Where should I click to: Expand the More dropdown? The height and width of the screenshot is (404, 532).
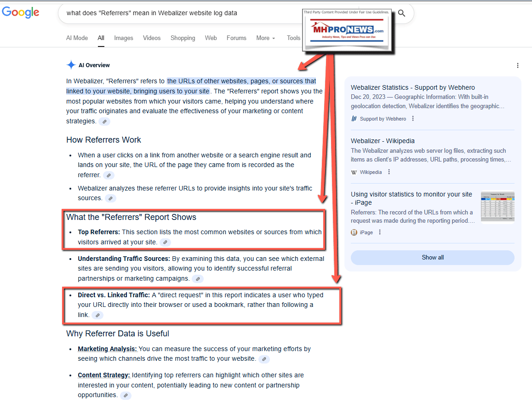(x=266, y=38)
